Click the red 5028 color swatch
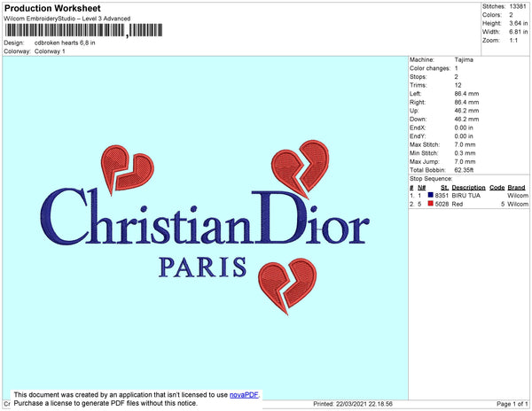Screen dimensions: 532x411 pos(431,204)
